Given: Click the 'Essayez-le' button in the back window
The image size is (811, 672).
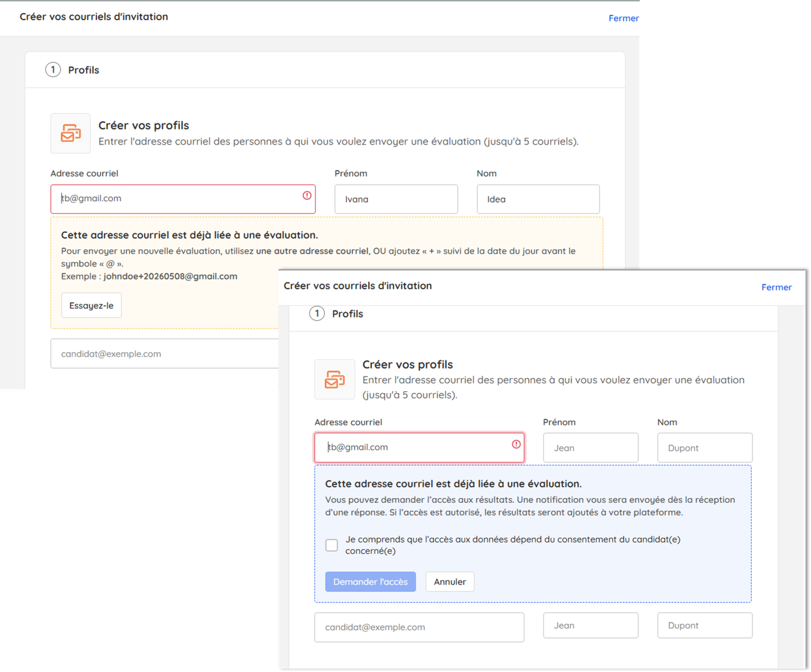Looking at the screenshot, I should (91, 305).
